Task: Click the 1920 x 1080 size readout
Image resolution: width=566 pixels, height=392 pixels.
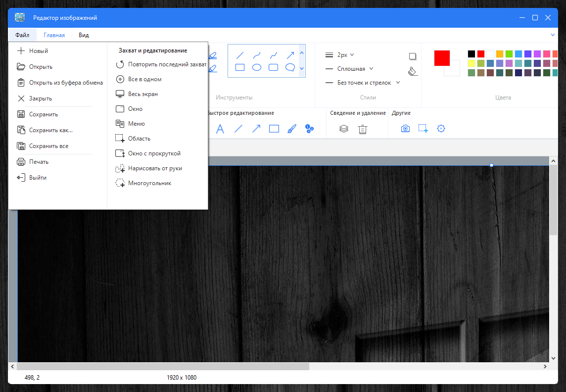Action: click(x=182, y=378)
